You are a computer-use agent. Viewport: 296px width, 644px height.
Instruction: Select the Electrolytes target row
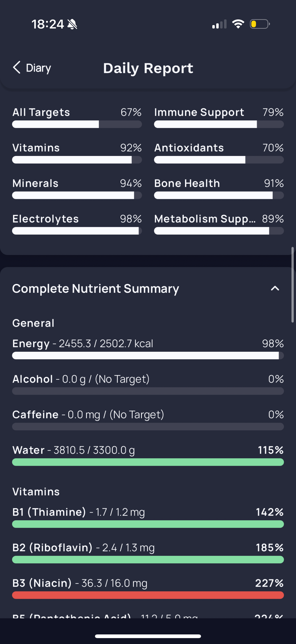[77, 224]
